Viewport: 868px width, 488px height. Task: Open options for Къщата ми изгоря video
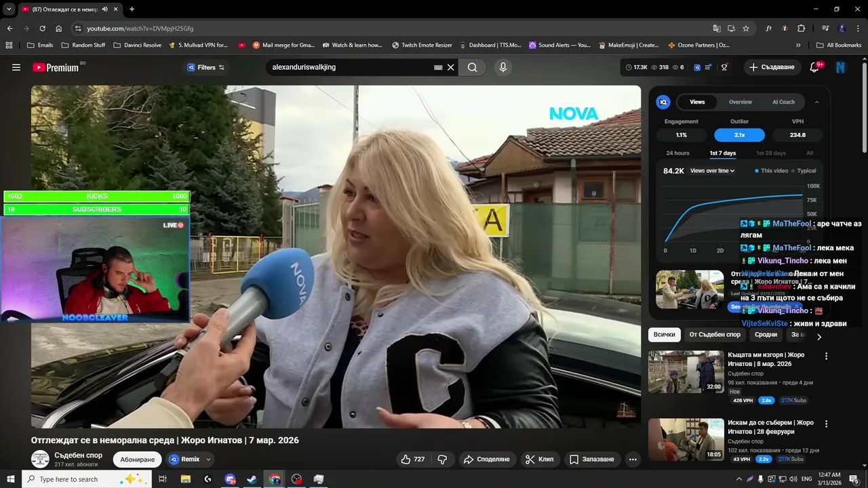tap(826, 356)
